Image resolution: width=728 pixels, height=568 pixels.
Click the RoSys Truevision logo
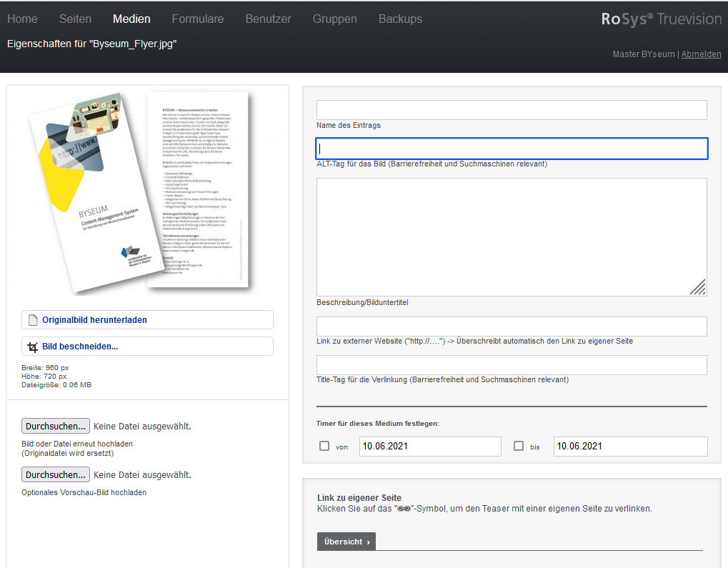(x=661, y=19)
